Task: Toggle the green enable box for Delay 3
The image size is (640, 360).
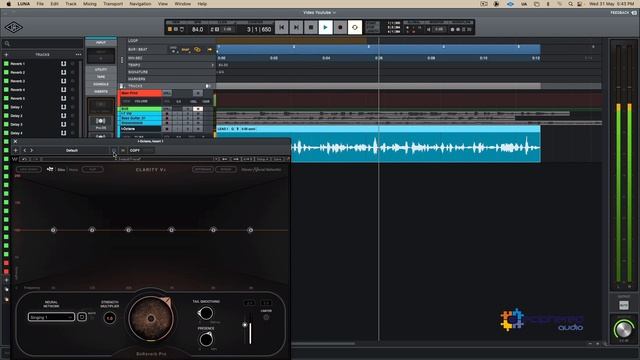Action: point(6,124)
